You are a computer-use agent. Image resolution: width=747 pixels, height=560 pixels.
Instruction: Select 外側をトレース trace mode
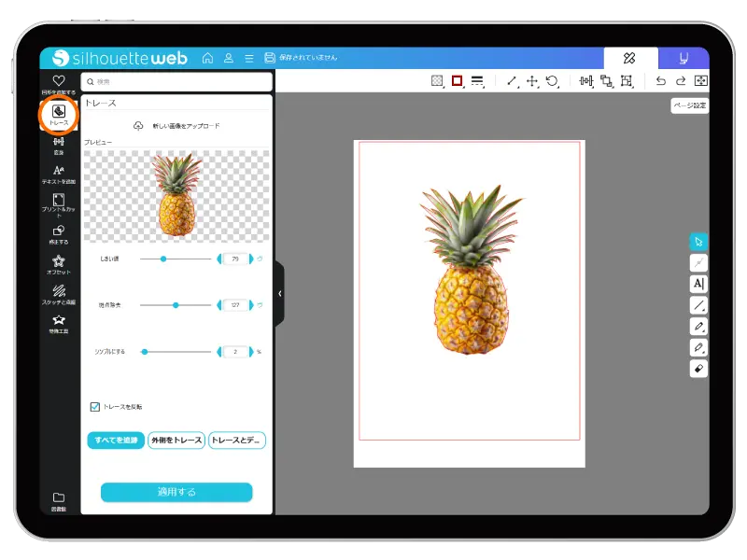click(x=176, y=440)
